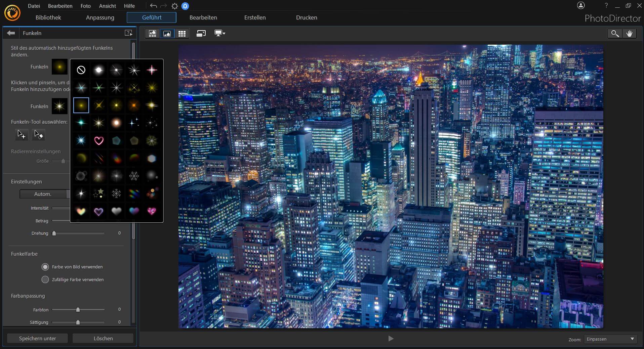This screenshot has width=644, height=349.
Task: Click the city night photo in viewer
Action: coord(391,186)
